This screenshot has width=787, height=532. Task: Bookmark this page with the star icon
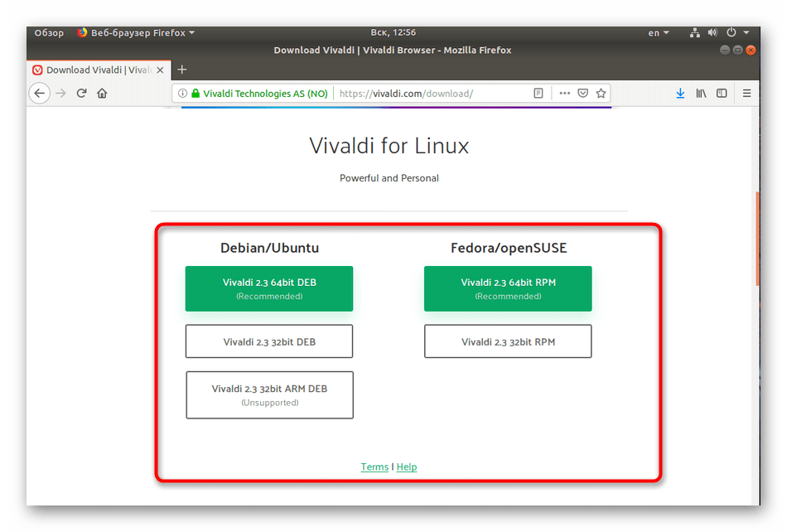pos(601,94)
